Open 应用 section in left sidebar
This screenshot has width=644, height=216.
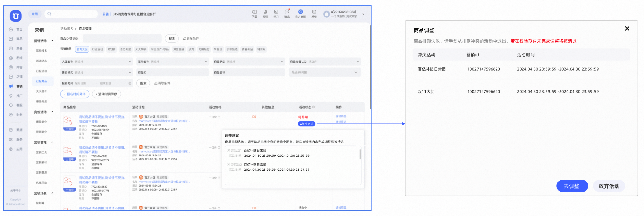[x=16, y=149]
